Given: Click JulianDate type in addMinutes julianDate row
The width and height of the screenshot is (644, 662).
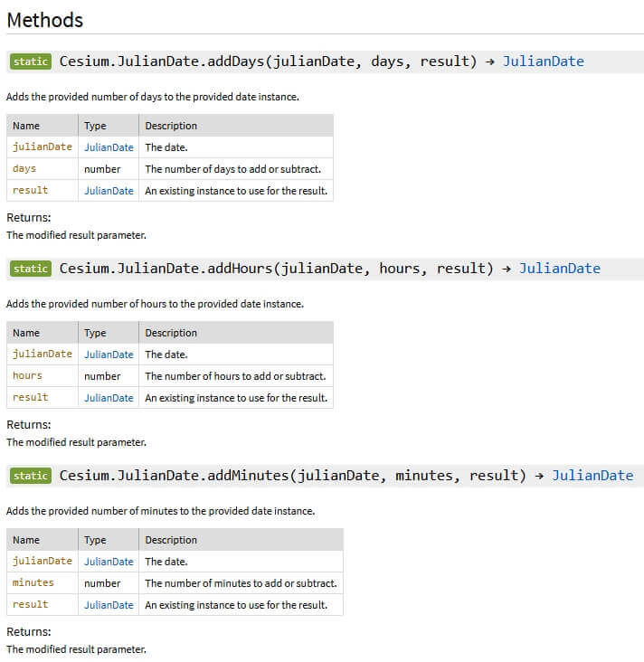Looking at the screenshot, I should [x=109, y=562].
